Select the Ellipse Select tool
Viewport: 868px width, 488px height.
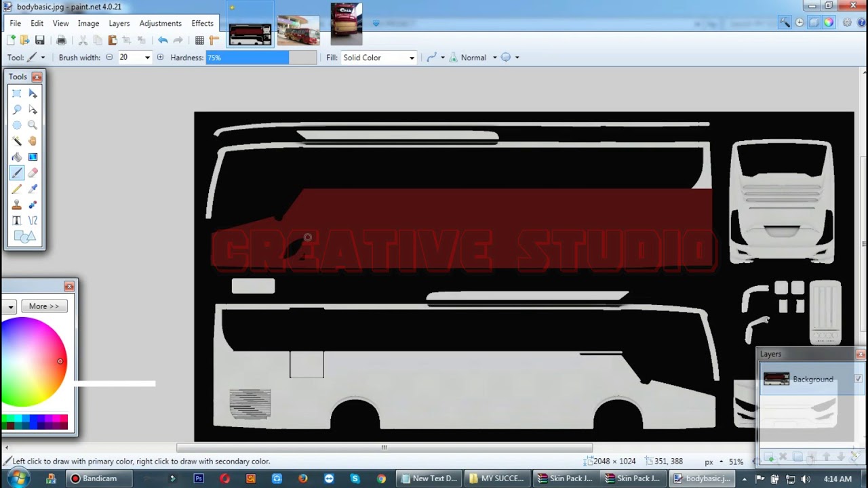coord(17,125)
